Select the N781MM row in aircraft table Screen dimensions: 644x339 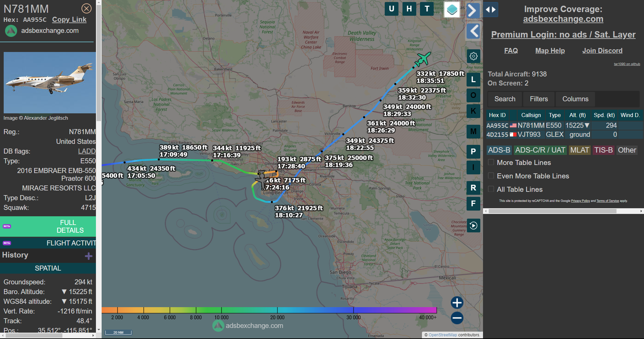(x=565, y=125)
